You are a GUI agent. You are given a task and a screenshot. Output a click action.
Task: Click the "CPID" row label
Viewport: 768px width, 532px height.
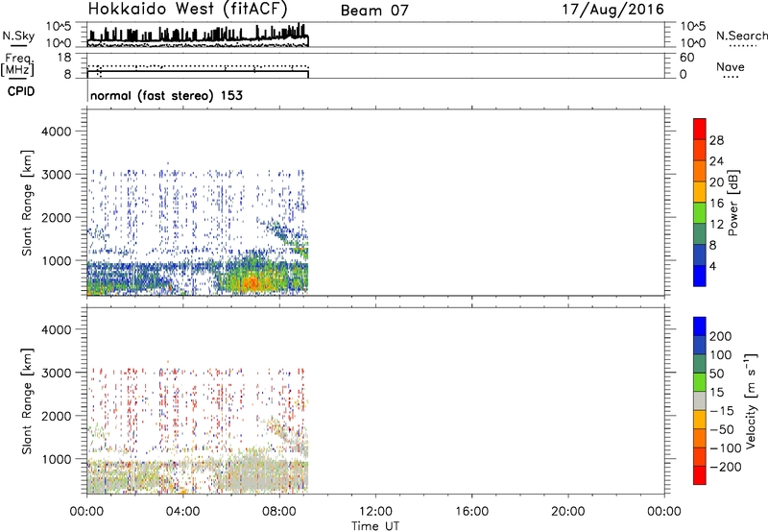click(x=21, y=91)
